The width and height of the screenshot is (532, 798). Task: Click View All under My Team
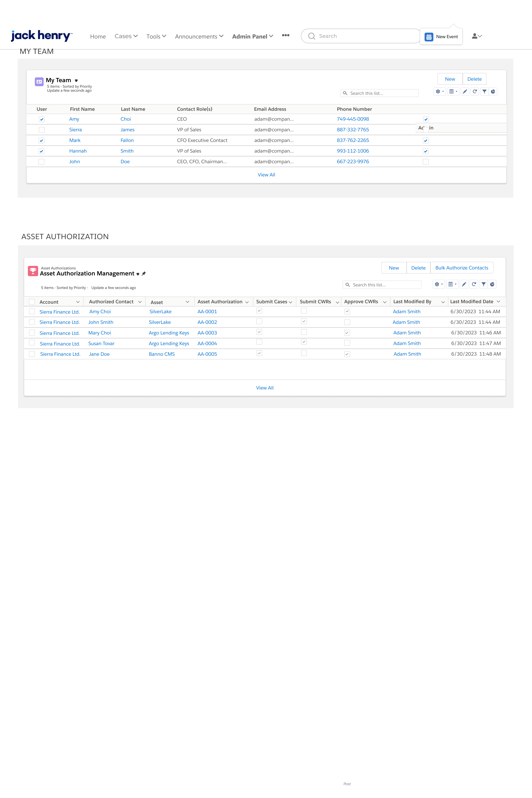pyautogui.click(x=266, y=175)
